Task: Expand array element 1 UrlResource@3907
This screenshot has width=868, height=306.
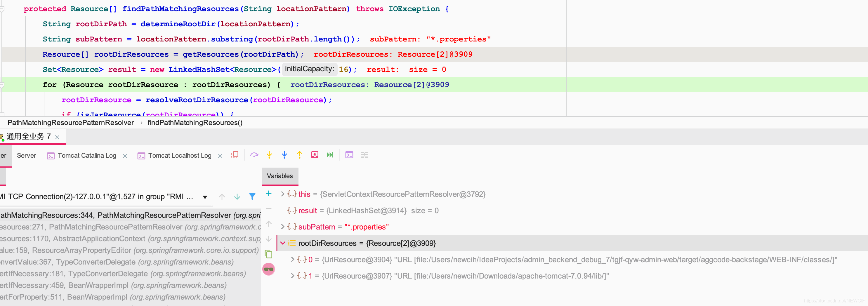Action: (x=292, y=276)
